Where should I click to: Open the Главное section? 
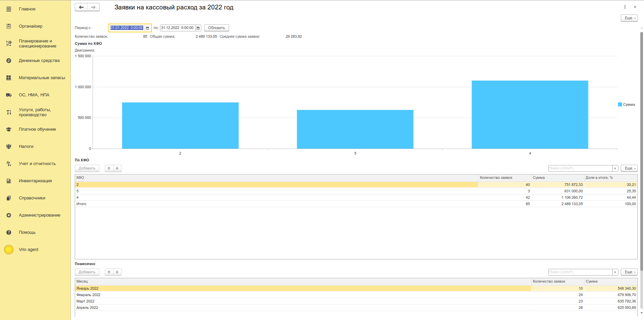click(x=27, y=9)
